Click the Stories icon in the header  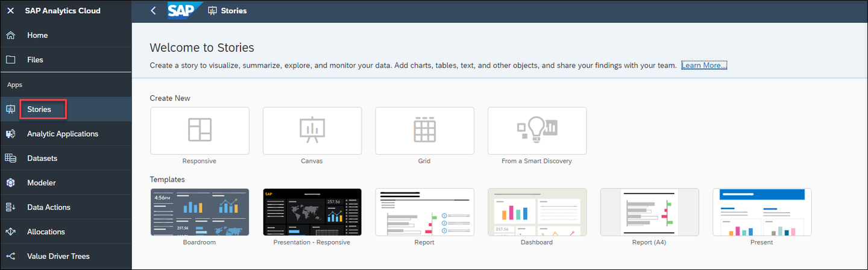coord(212,11)
